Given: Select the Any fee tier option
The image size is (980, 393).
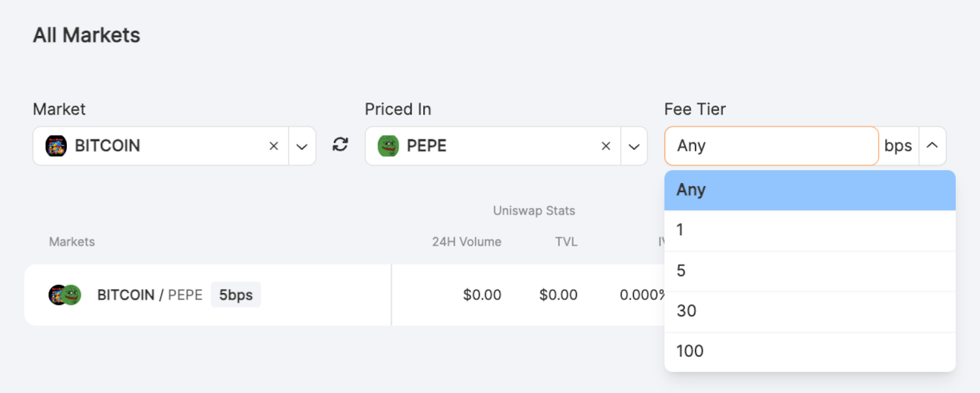Looking at the screenshot, I should 810,190.
